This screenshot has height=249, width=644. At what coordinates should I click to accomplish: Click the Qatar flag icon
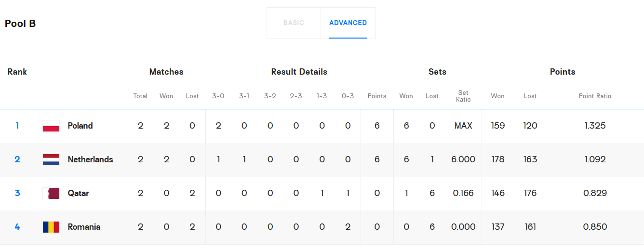(x=51, y=193)
